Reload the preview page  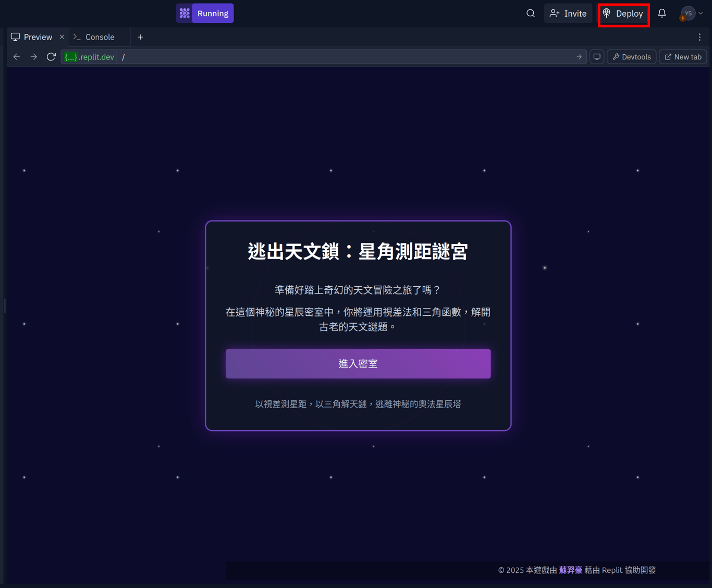tap(51, 57)
